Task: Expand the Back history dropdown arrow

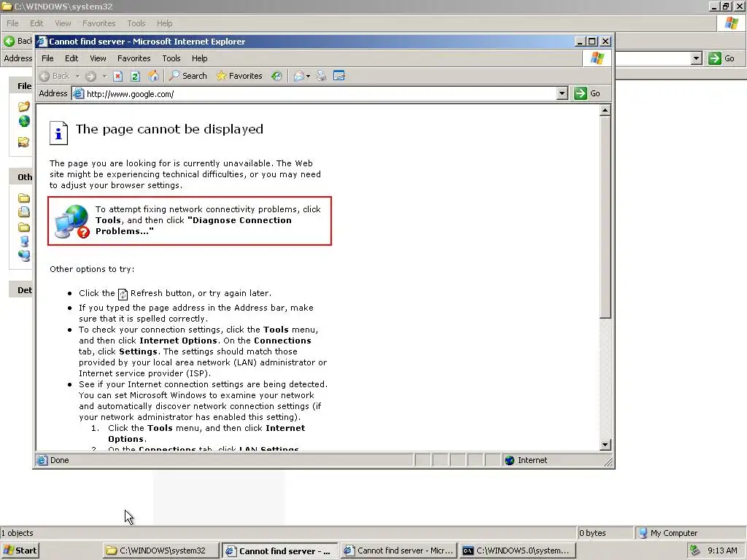Action: (x=77, y=76)
